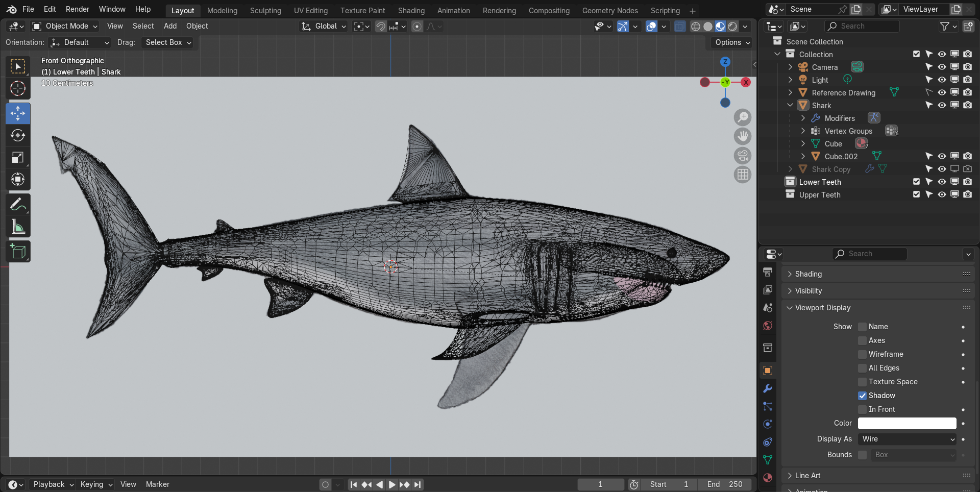Click the Options button in viewport header

732,42
